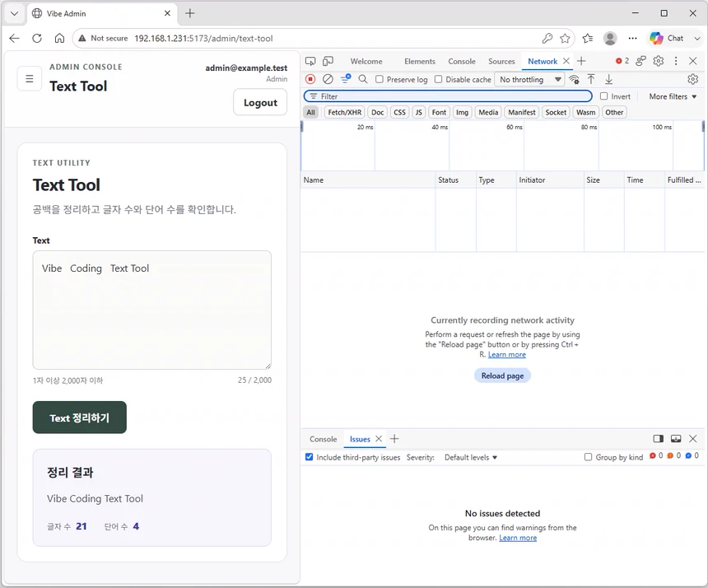Select the Network DevTools tab
Screen dimensions: 708x588
543,62
